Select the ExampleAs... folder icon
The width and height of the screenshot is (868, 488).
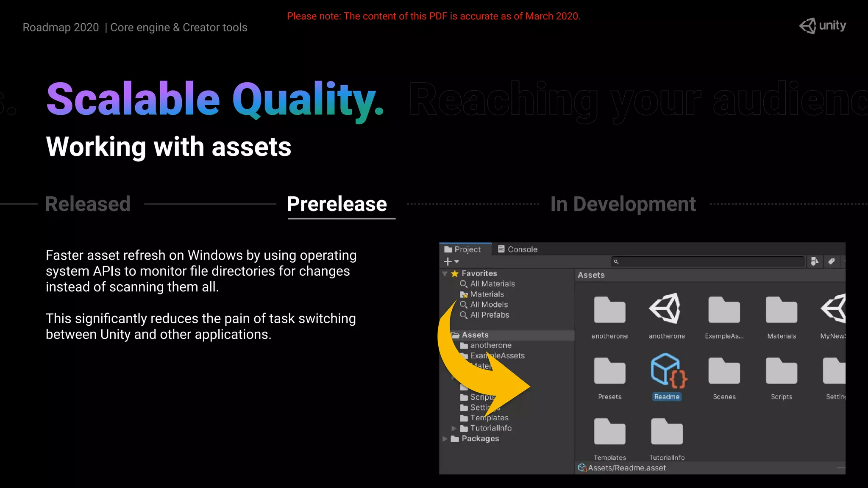(724, 310)
